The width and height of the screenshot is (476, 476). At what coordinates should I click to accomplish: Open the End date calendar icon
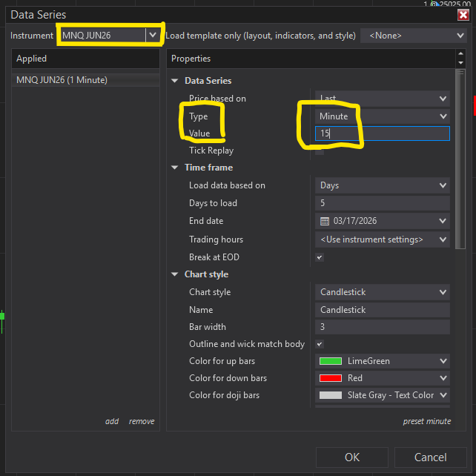[325, 221]
